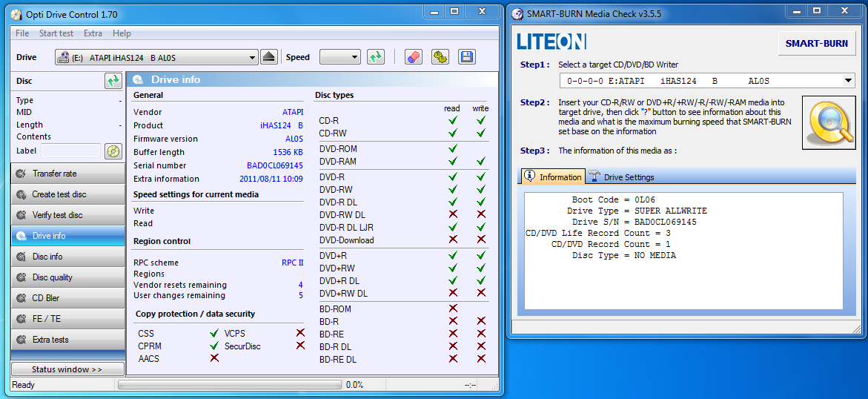Screen dimensions: 868x399
Task: Click the SMART-BURN window title icon
Action: [517, 14]
